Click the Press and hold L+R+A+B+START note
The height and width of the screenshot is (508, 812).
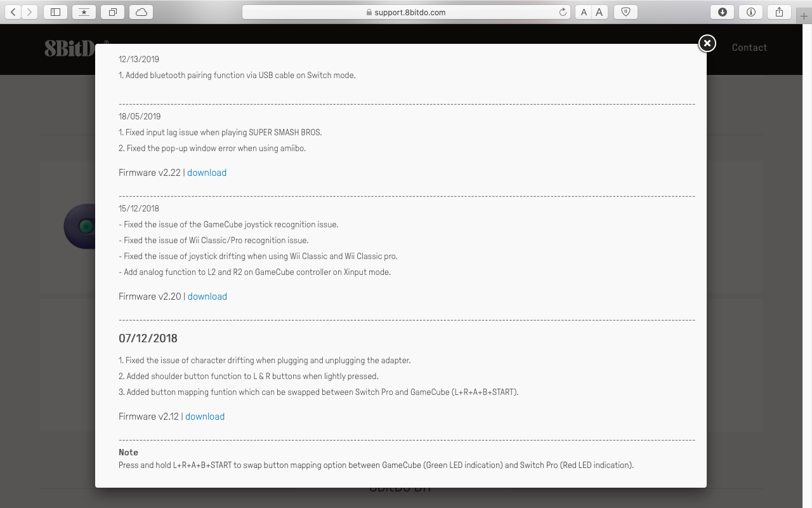376,465
